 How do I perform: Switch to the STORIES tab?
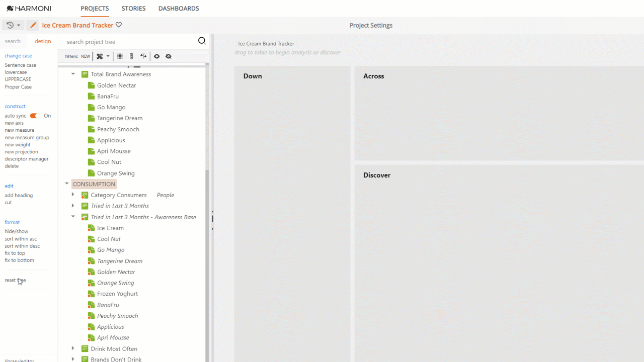133,9
